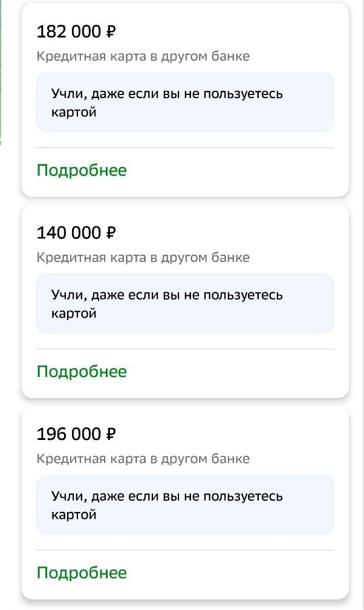
Task: Click "Кредитная карта в другом банке" under 182 000 ₽
Action: tap(143, 57)
